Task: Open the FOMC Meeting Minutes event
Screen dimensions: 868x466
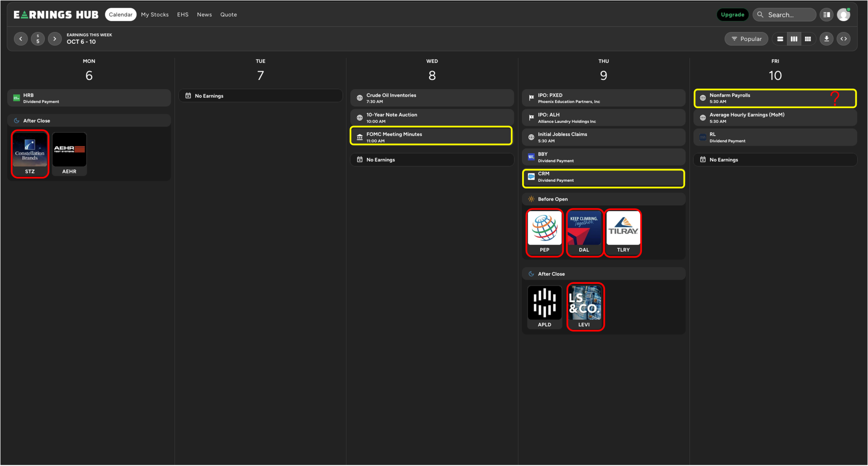Action: [x=431, y=136]
